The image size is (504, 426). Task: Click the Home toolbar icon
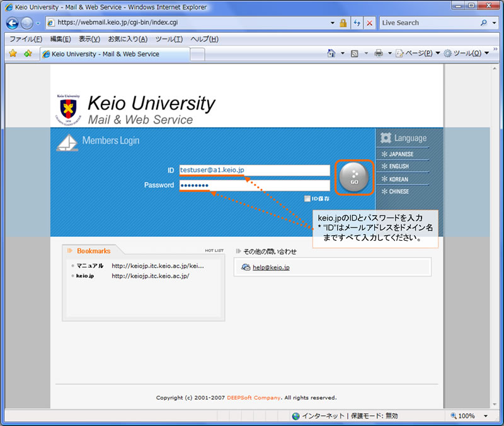331,54
